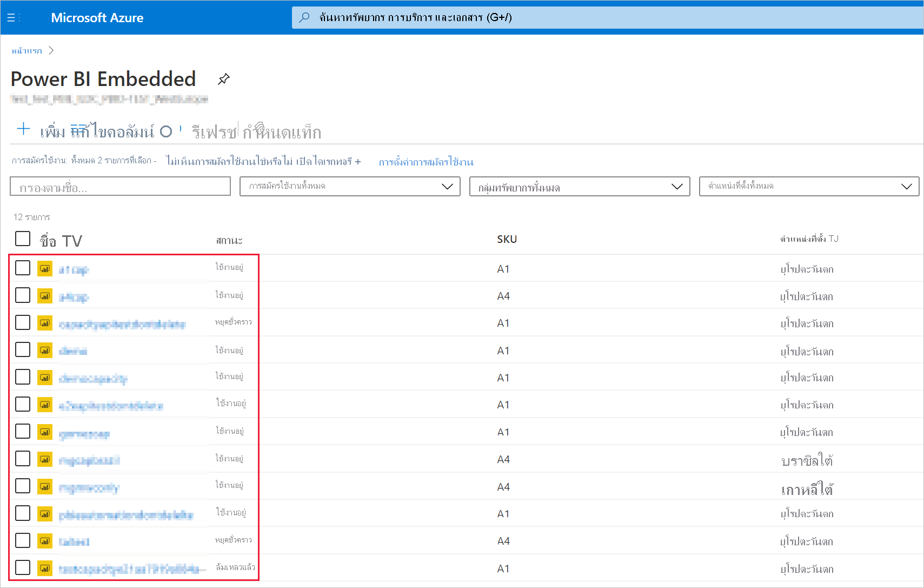Click the เพิ่ม (Add) toolbar command

coord(52,131)
